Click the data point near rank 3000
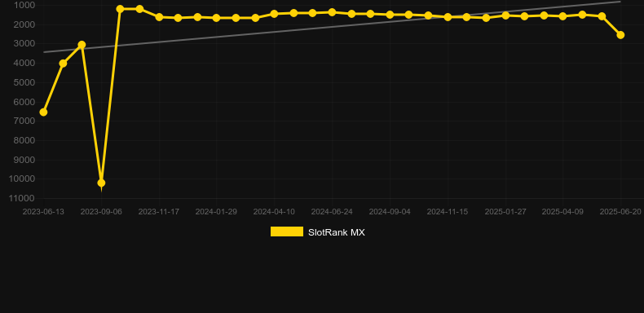Screen dimensions: 644x313 pyautogui.click(x=82, y=45)
